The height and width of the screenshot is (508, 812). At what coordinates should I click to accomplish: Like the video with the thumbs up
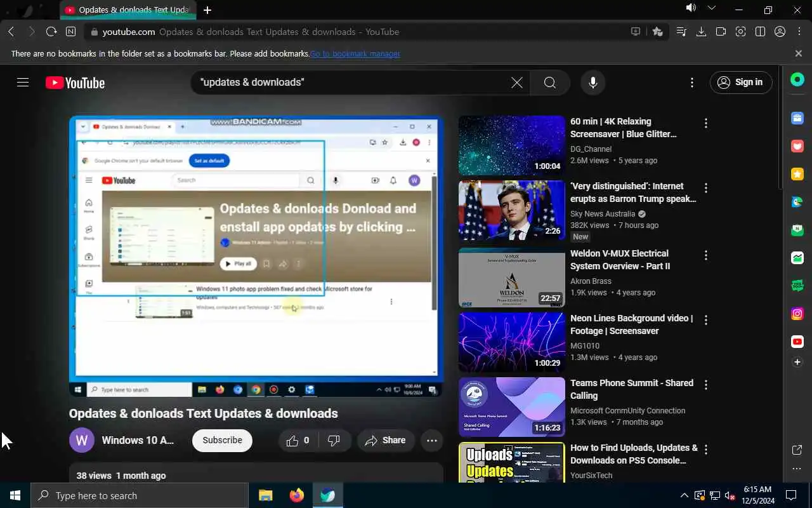tap(298, 440)
